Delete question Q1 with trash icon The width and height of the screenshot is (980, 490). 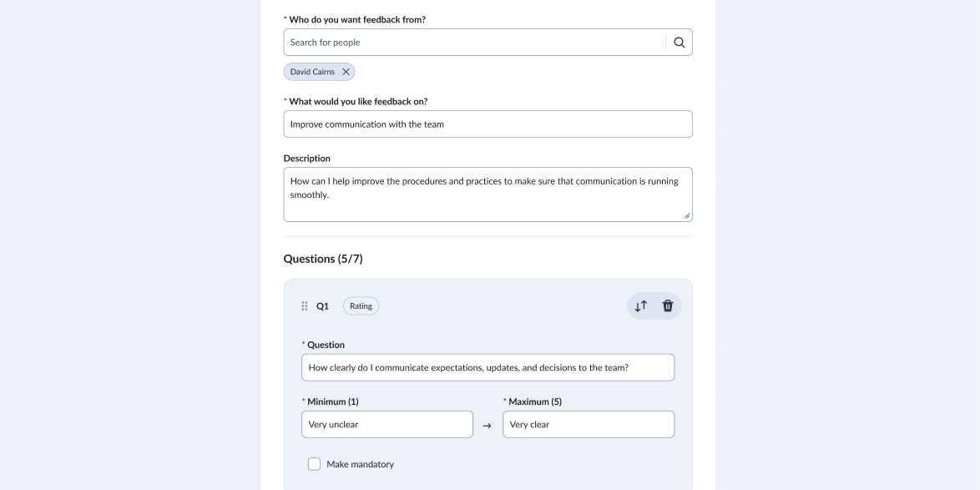click(x=668, y=306)
